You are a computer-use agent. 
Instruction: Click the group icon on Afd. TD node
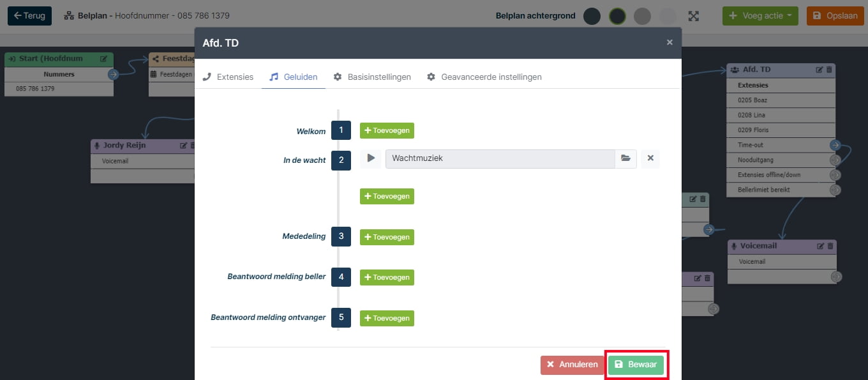tap(735, 70)
